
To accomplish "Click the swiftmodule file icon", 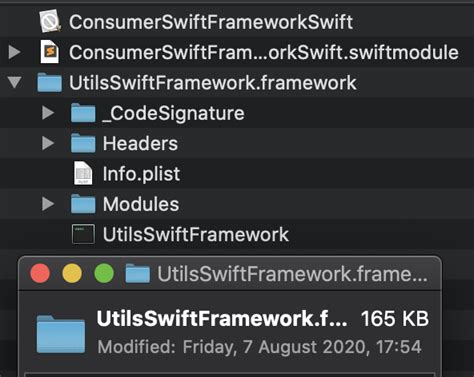I will 50,52.
